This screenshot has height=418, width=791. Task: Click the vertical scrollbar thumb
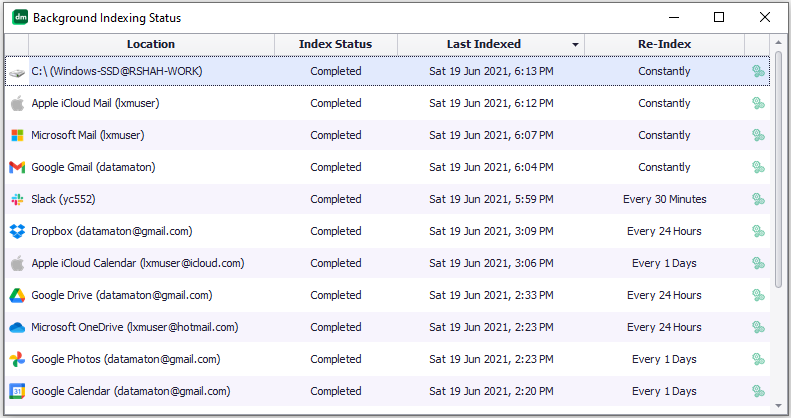coord(778,169)
